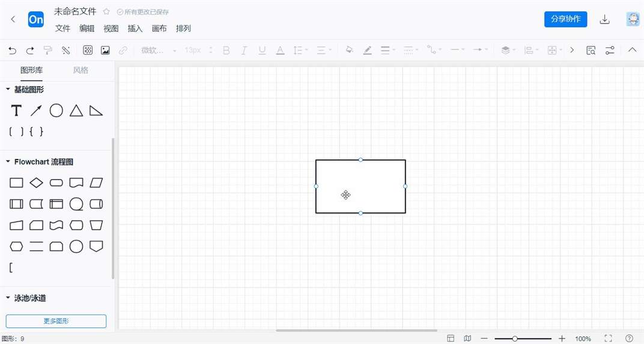Click the undo arrow icon
Screen dimensions: 644x344
(x=13, y=51)
